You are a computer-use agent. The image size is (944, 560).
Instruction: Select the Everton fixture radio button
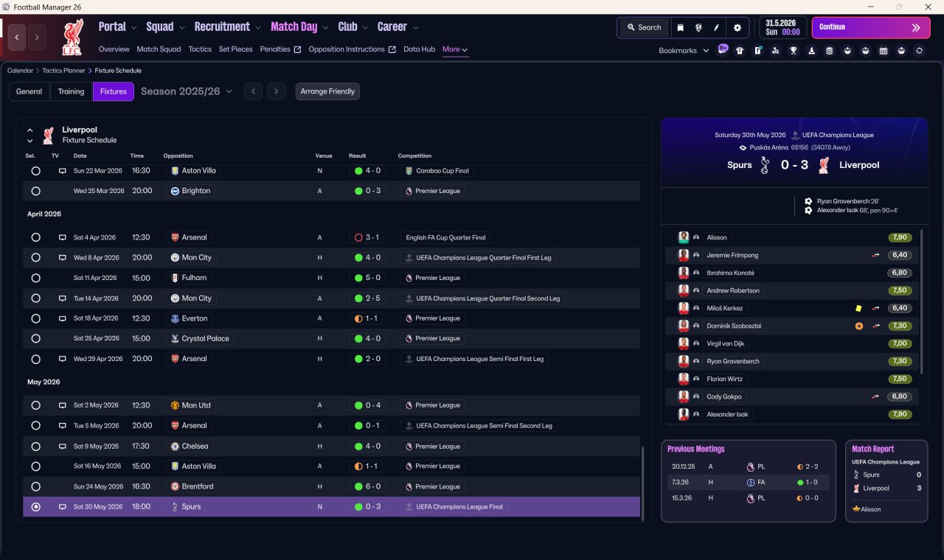[x=35, y=318]
